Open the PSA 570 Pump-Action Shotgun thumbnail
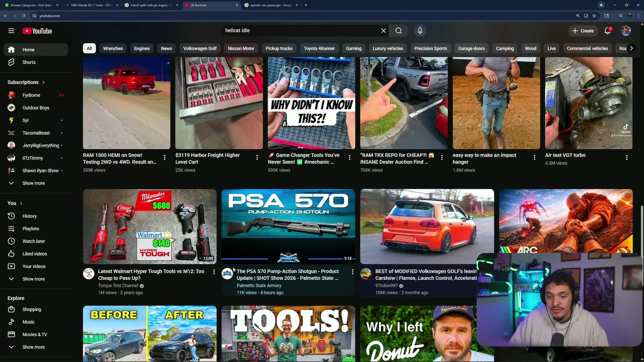The height and width of the screenshot is (362, 644). point(288,226)
